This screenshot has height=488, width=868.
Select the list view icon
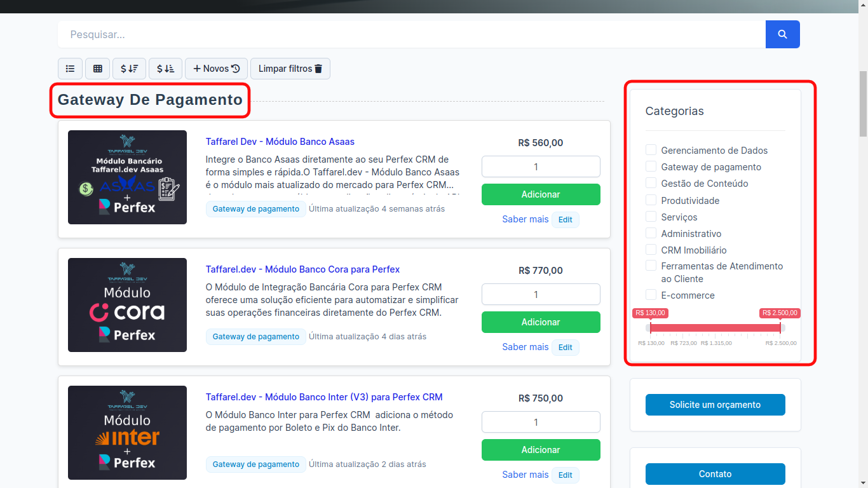pos(70,68)
